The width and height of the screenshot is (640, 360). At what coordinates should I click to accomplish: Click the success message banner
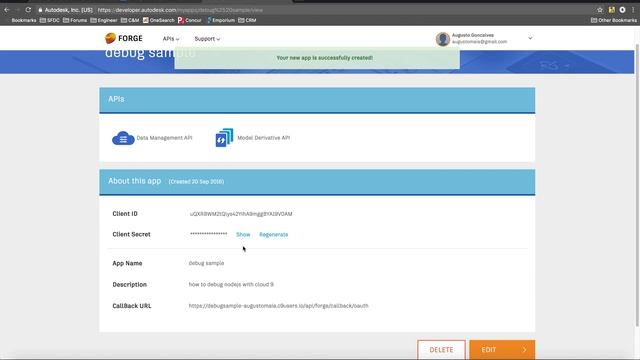tap(317, 58)
